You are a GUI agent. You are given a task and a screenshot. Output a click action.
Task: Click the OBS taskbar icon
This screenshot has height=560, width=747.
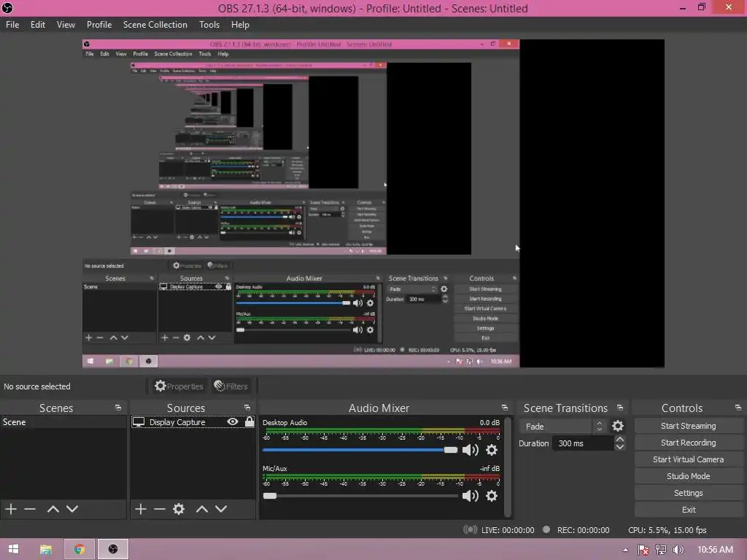pyautogui.click(x=113, y=549)
